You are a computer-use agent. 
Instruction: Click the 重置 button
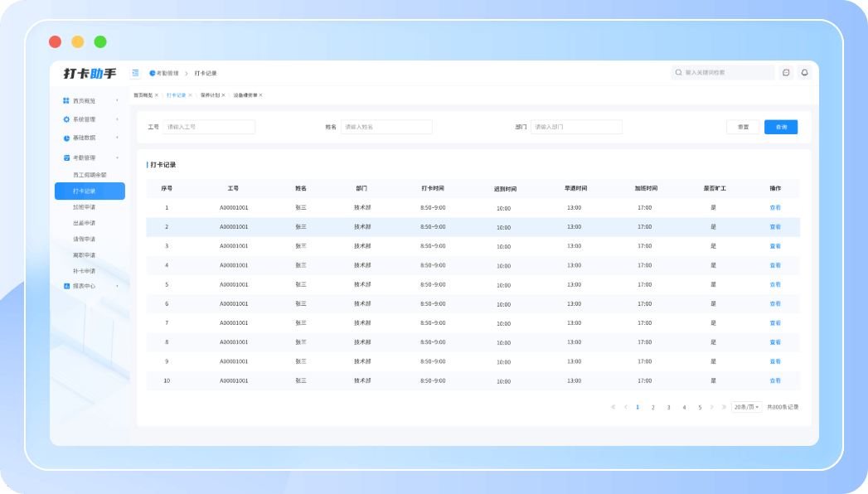[743, 127]
